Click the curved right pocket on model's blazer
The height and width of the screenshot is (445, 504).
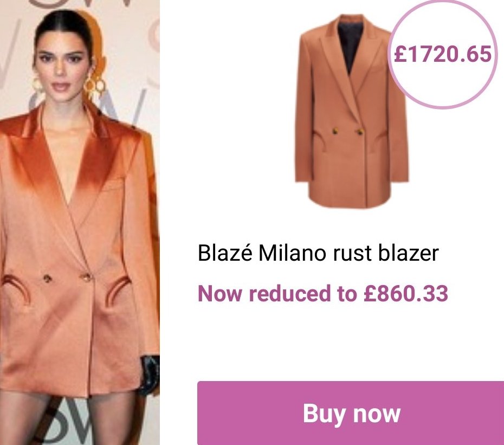tap(119, 291)
